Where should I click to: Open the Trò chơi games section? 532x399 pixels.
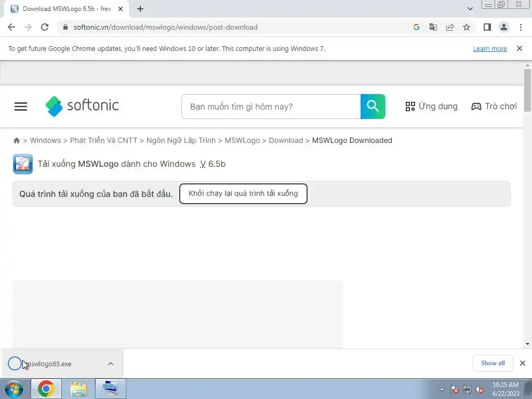pos(494,107)
